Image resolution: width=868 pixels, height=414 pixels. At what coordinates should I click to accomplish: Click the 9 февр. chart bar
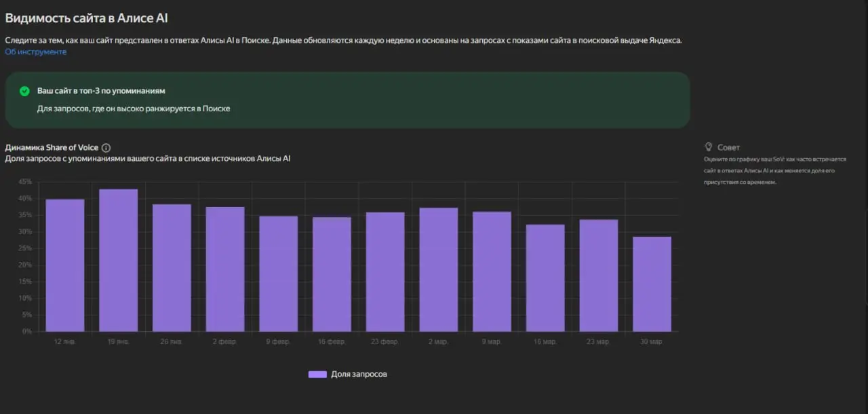click(278, 274)
